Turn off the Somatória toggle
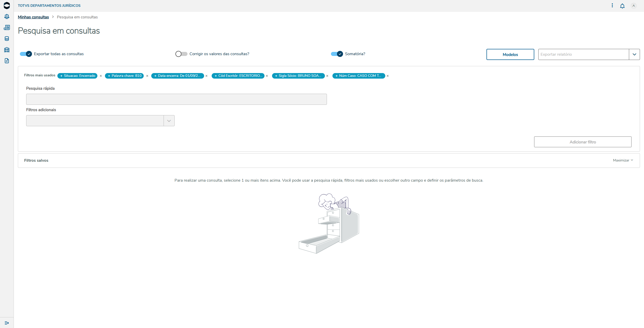 [337, 54]
